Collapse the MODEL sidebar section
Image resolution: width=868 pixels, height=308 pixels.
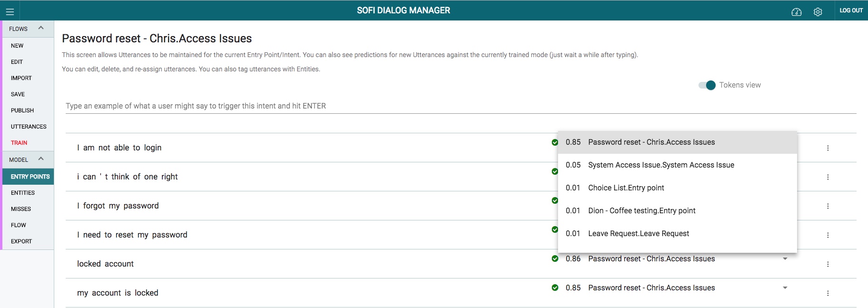41,159
